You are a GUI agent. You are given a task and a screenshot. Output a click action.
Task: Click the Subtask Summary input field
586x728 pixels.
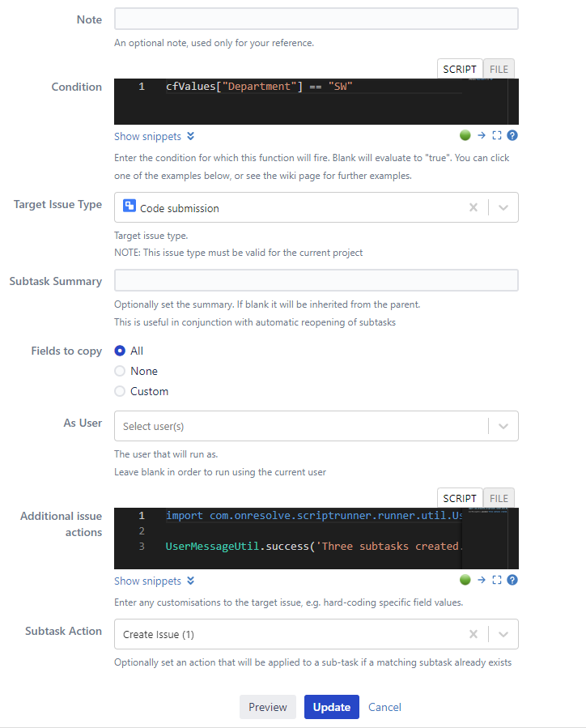tap(316, 280)
